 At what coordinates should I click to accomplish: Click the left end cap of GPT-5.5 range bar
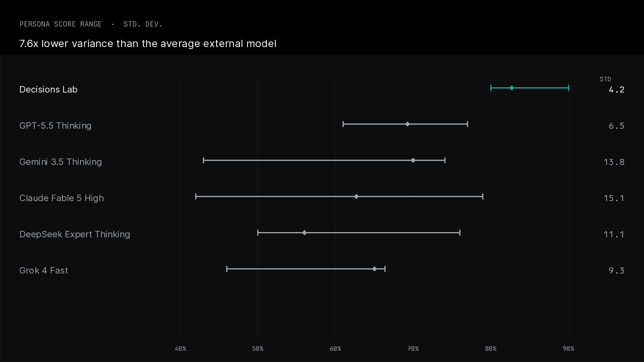click(343, 124)
